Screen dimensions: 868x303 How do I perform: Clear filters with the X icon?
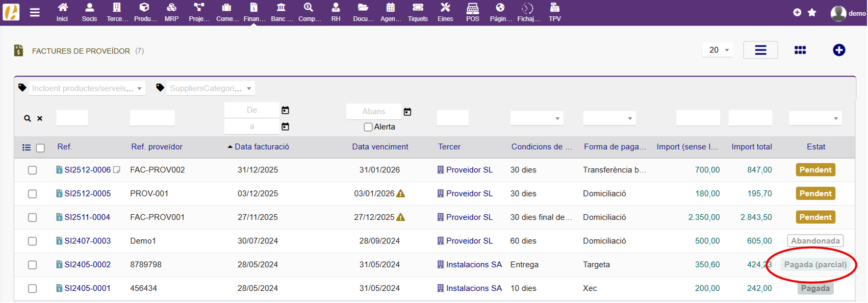(x=40, y=118)
